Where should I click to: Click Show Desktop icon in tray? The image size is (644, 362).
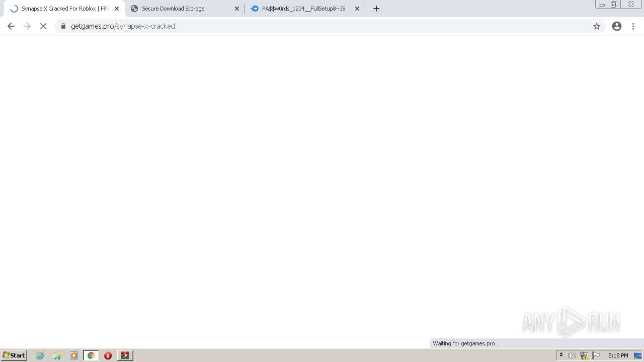point(638,355)
